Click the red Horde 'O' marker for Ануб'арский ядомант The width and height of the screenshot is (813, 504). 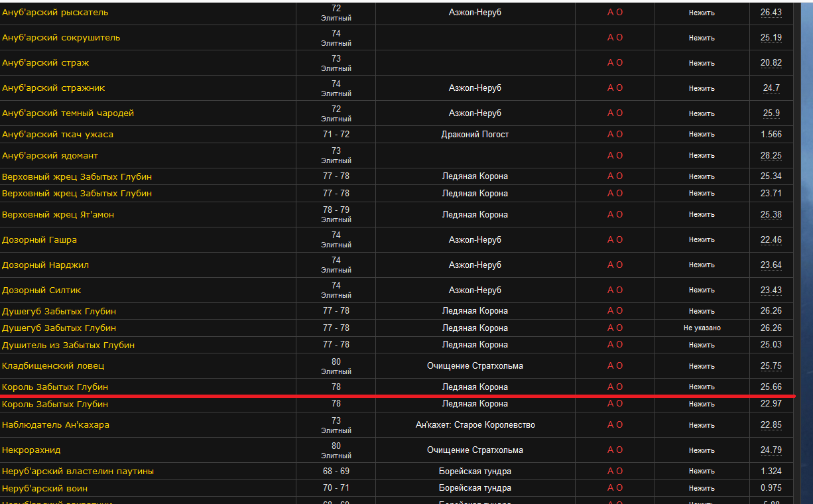click(x=619, y=156)
